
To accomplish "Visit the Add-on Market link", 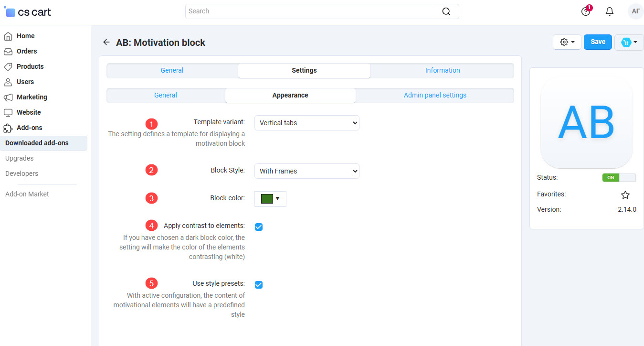I will point(27,194).
